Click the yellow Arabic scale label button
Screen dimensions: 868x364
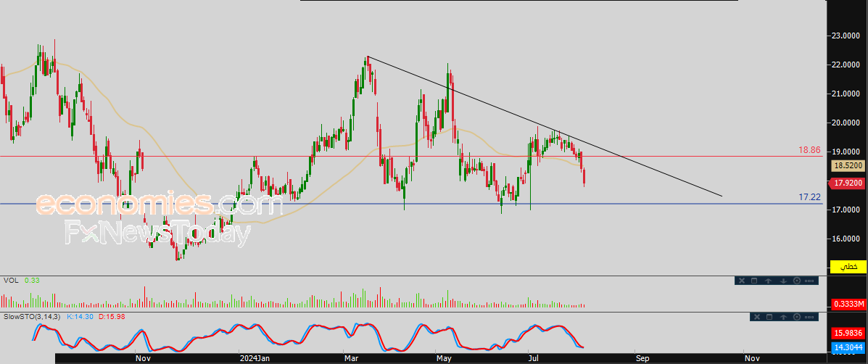point(847,266)
